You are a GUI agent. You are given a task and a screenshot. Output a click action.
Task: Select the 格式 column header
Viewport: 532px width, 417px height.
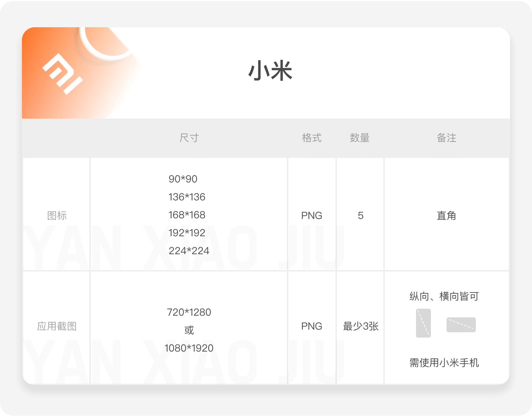(x=312, y=138)
